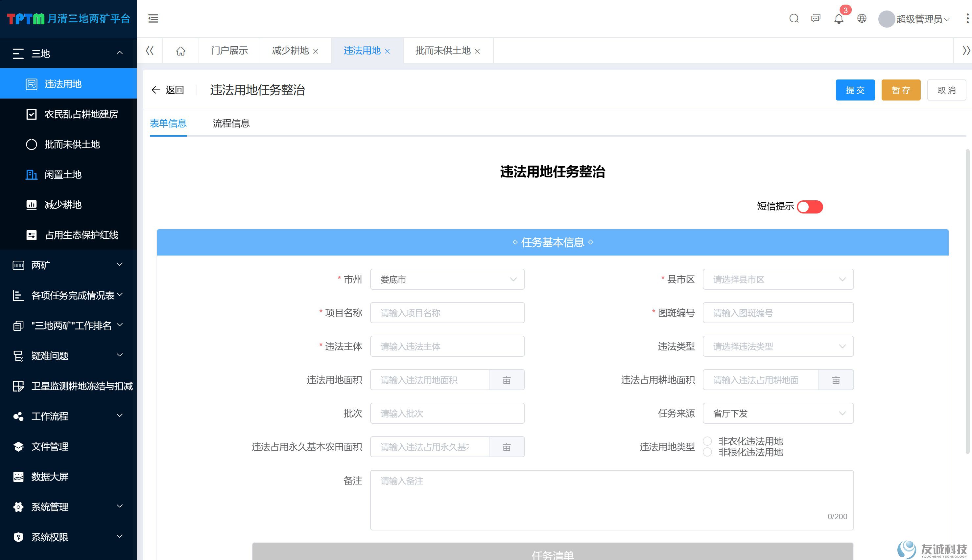Screen dimensions: 972x560
Task: Click the orange 暂存 button
Action: [901, 90]
